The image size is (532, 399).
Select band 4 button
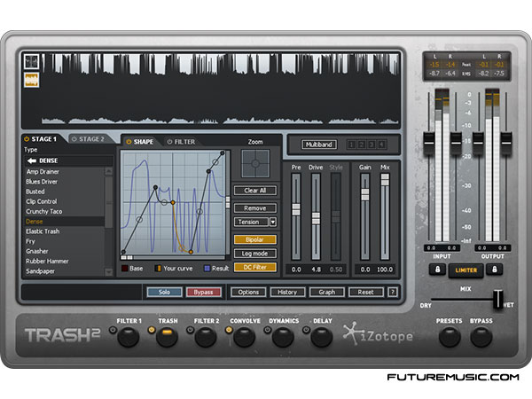coord(381,145)
